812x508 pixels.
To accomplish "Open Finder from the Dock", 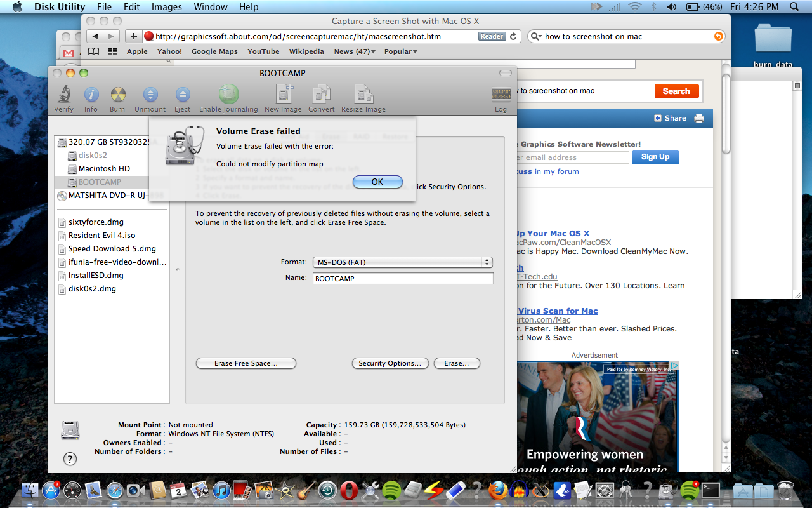I will pyautogui.click(x=30, y=490).
